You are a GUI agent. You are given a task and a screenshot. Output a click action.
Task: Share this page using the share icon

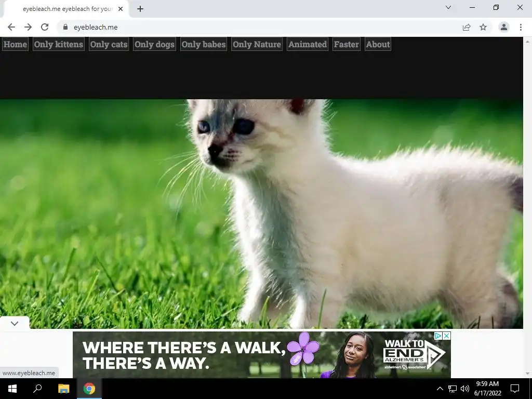[x=467, y=27]
